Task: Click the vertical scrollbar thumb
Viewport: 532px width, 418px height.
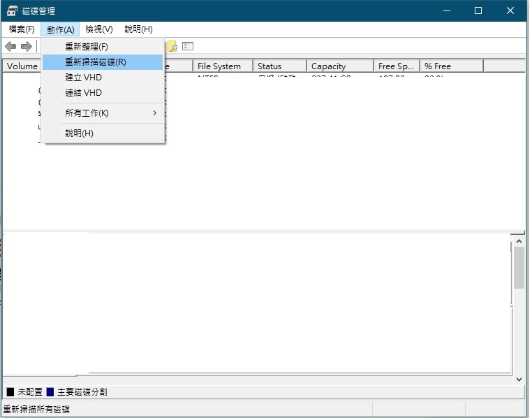Action: pos(519,268)
